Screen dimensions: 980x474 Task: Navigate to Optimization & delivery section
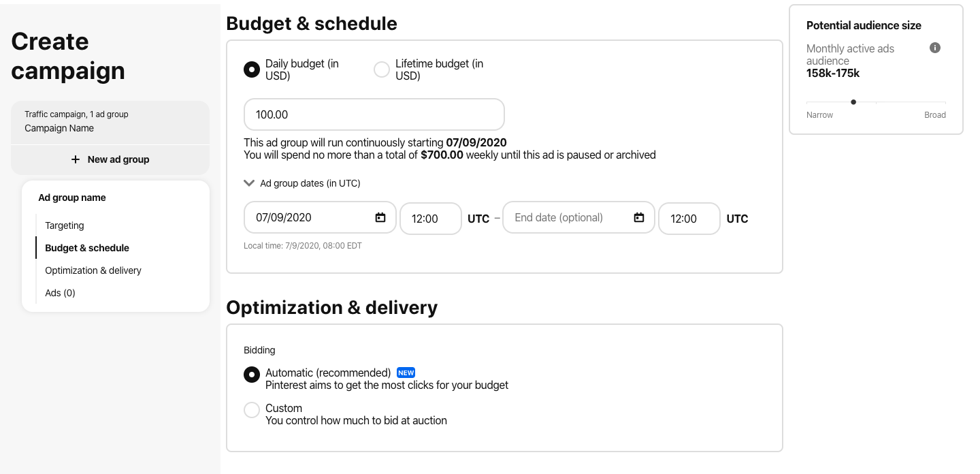click(x=93, y=270)
